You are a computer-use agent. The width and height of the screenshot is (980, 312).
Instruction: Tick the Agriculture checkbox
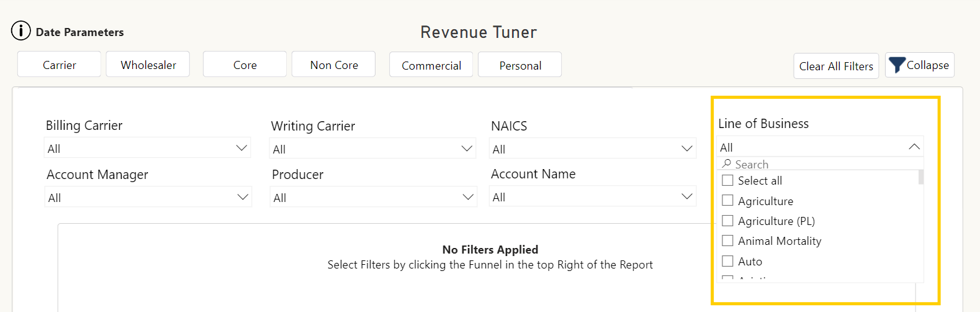click(727, 201)
